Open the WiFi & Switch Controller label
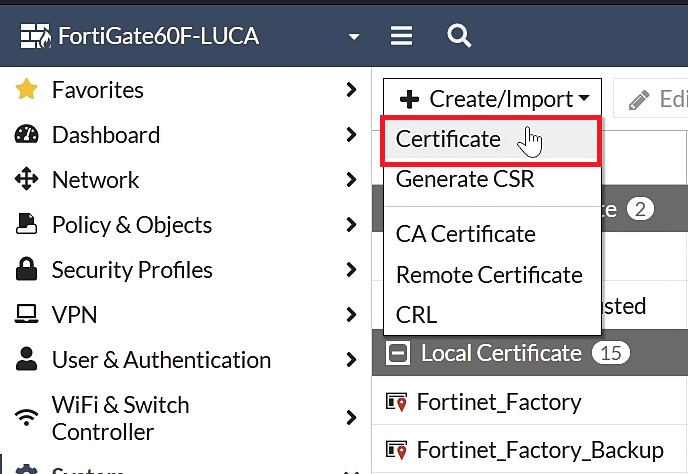This screenshot has height=474, width=688. click(x=120, y=418)
